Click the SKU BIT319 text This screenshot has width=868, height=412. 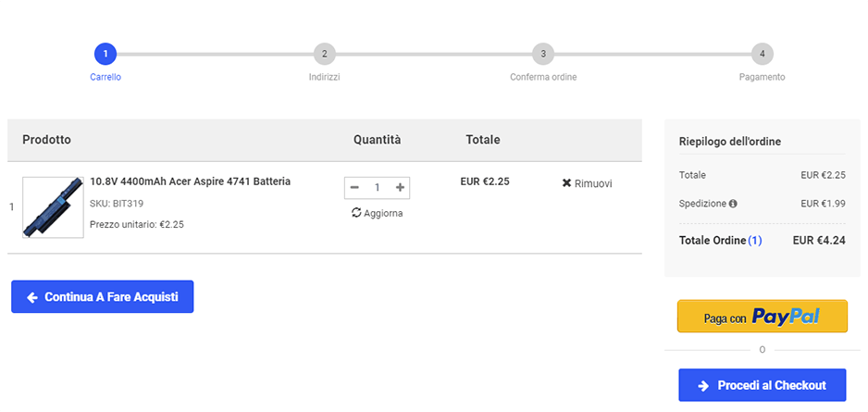pos(117,204)
